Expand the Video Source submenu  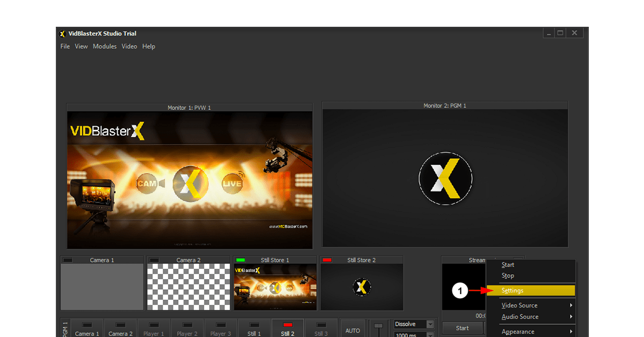531,305
